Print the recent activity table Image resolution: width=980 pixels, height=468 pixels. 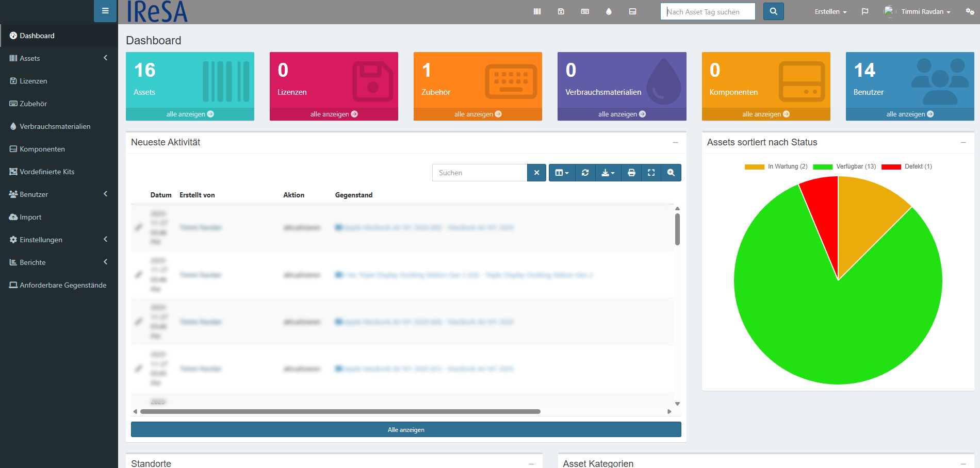point(631,173)
